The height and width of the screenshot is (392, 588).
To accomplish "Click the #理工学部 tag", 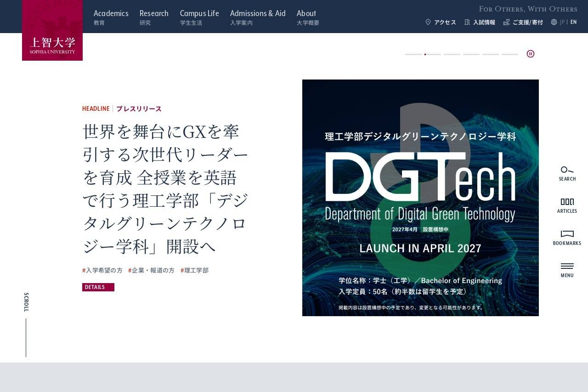I will click(x=194, y=271).
